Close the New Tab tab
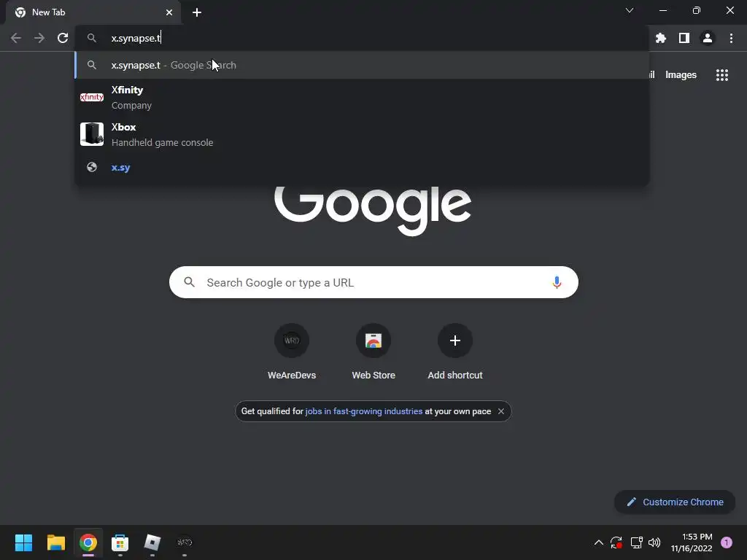The width and height of the screenshot is (747, 560). [x=169, y=12]
